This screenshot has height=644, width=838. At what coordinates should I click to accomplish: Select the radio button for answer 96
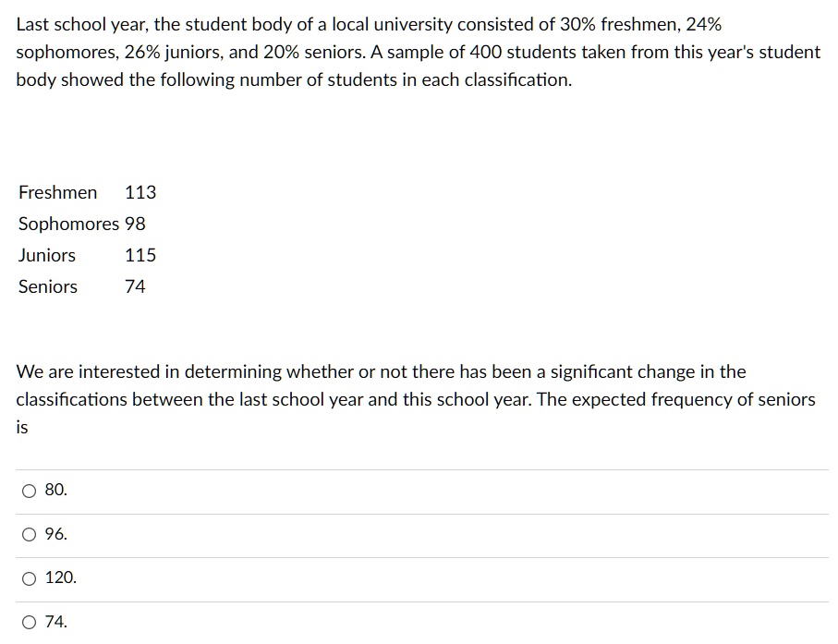coord(29,534)
